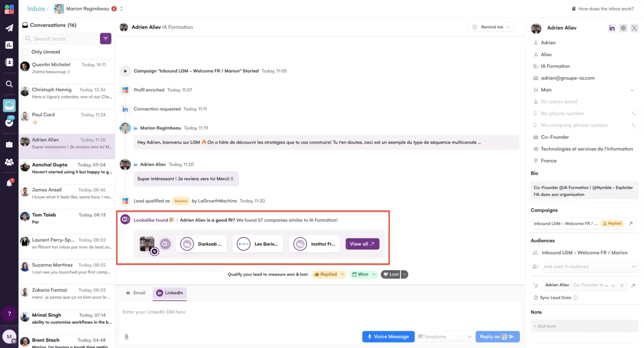Open the analytics chart icon in sidebar

pyautogui.click(x=9, y=45)
